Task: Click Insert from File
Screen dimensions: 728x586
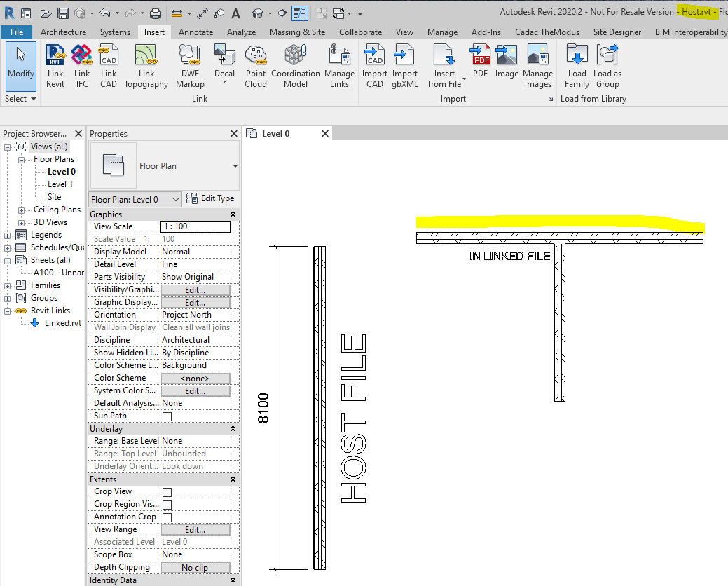Action: click(x=445, y=66)
